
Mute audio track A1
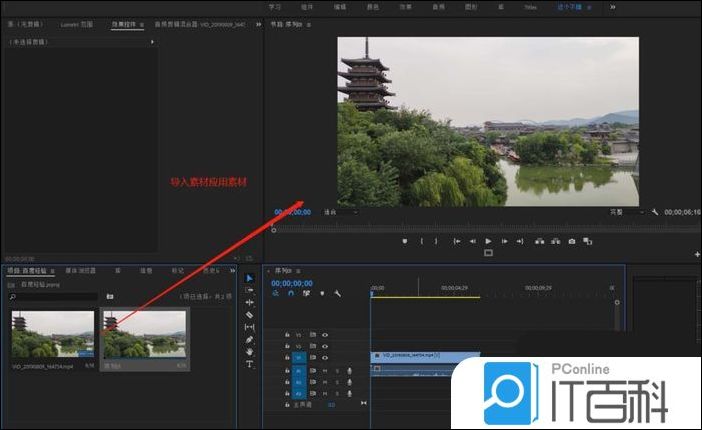[x=325, y=370]
